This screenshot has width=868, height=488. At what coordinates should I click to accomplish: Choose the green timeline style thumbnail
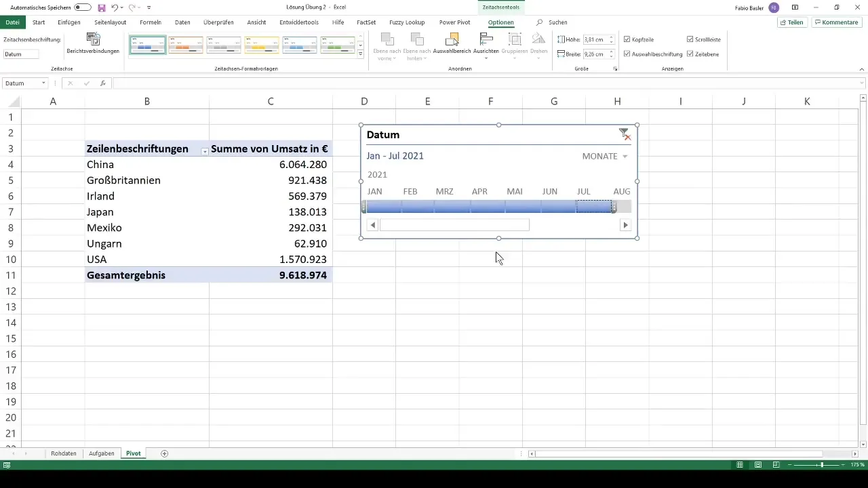point(338,45)
